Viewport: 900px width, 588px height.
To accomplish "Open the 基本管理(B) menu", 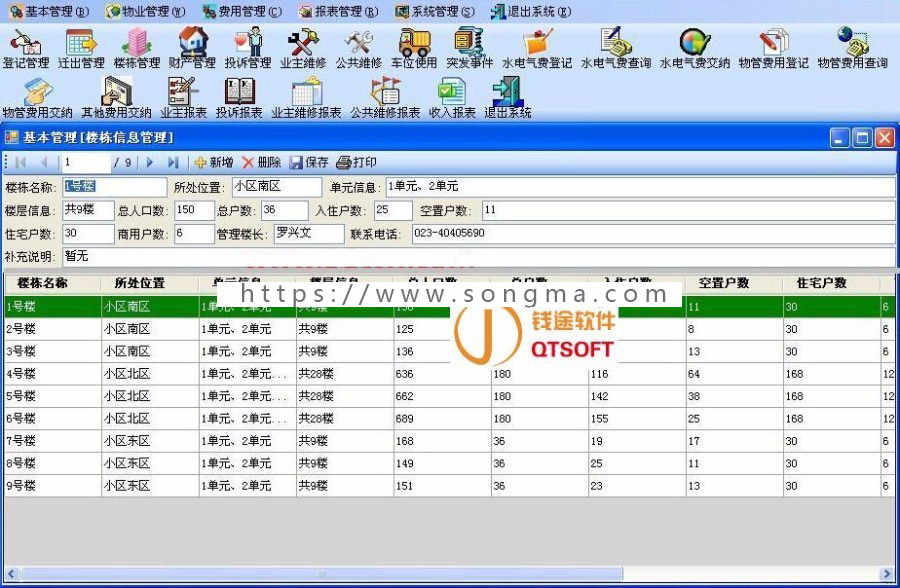I will coord(49,11).
